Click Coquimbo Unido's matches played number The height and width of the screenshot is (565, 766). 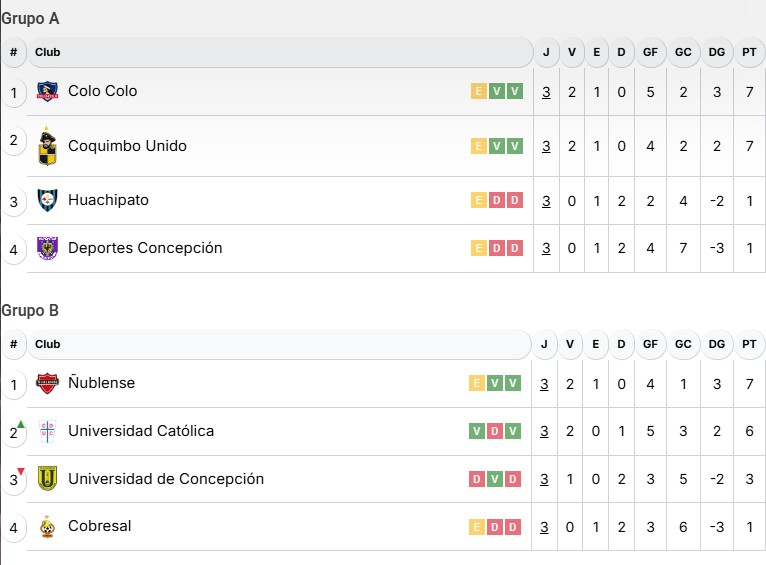546,146
